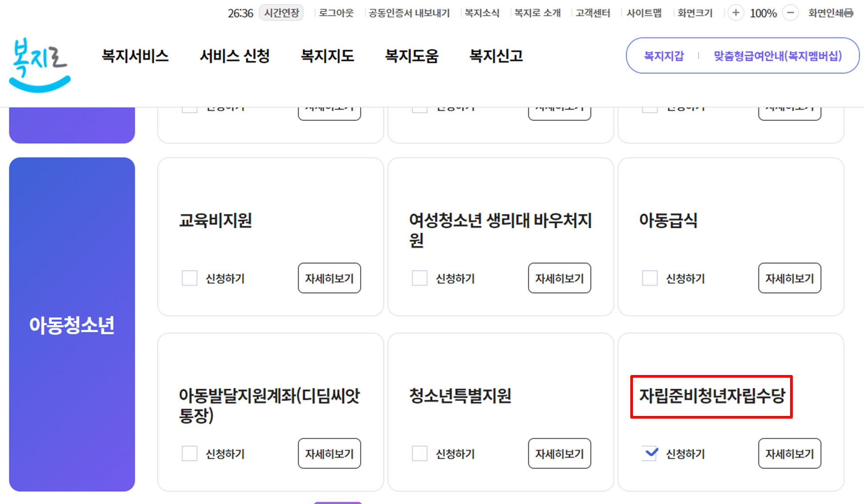Uncheck 신청하기 for 자립준비청년자립수당
This screenshot has height=504, width=864.
tap(650, 453)
